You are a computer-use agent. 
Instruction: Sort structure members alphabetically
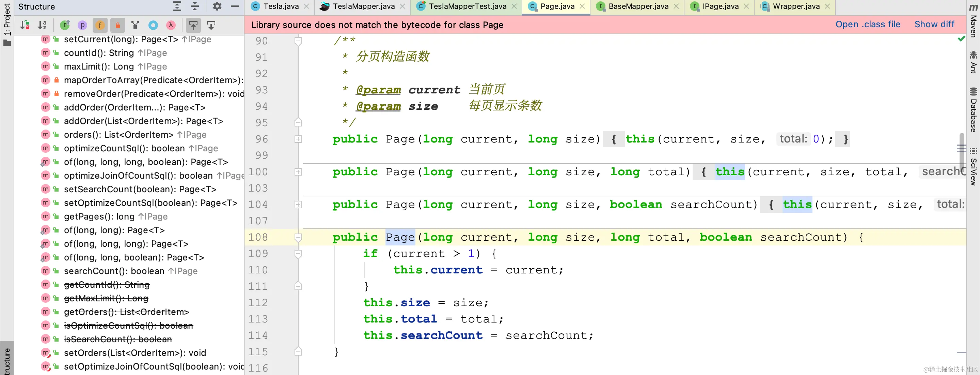click(42, 26)
